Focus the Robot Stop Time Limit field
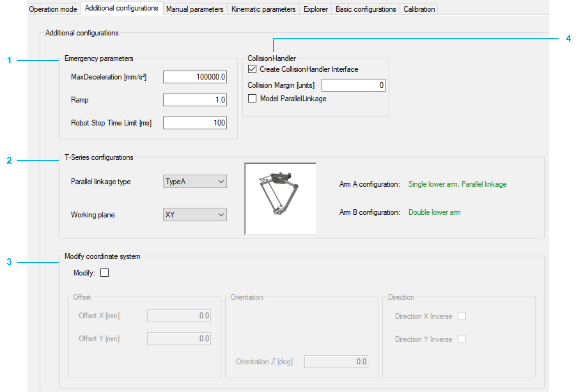 click(195, 123)
